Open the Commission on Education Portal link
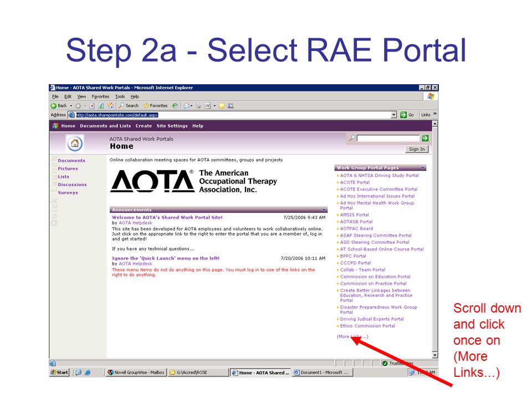The height and width of the screenshot is (399, 532). point(375,277)
